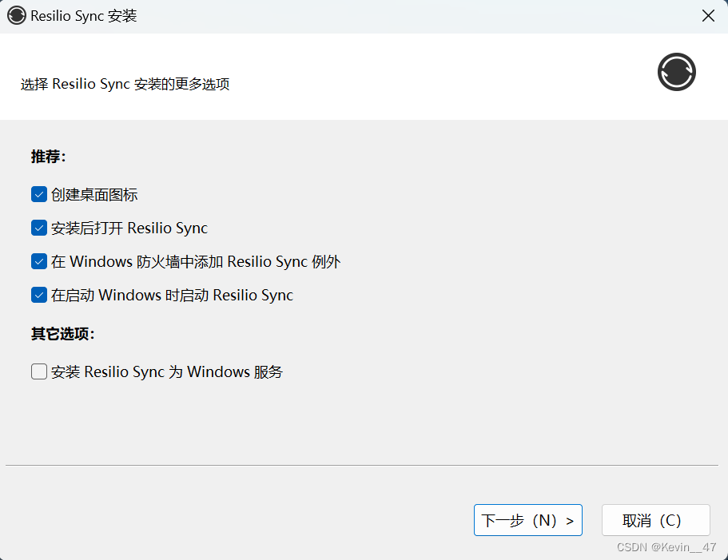Untick the 安装后打开 Resilio Sync checkbox

point(39,228)
